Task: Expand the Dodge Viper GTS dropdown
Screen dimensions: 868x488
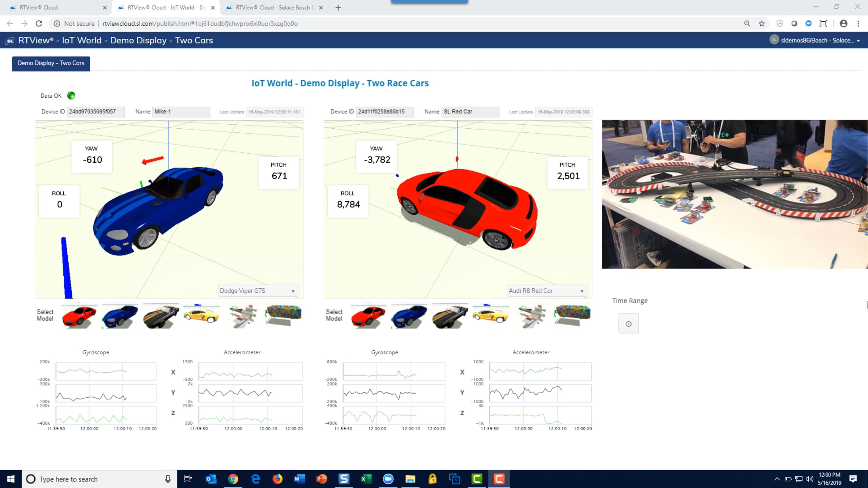Action: click(258, 291)
